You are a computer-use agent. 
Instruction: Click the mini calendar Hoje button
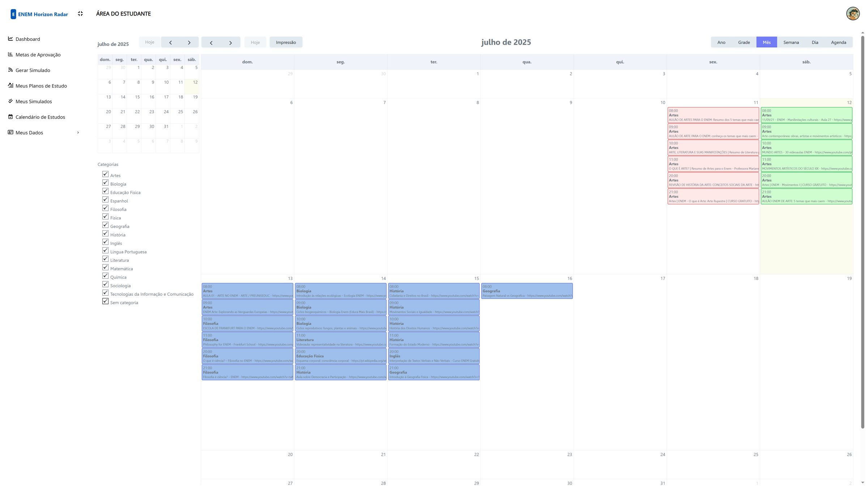coord(150,42)
